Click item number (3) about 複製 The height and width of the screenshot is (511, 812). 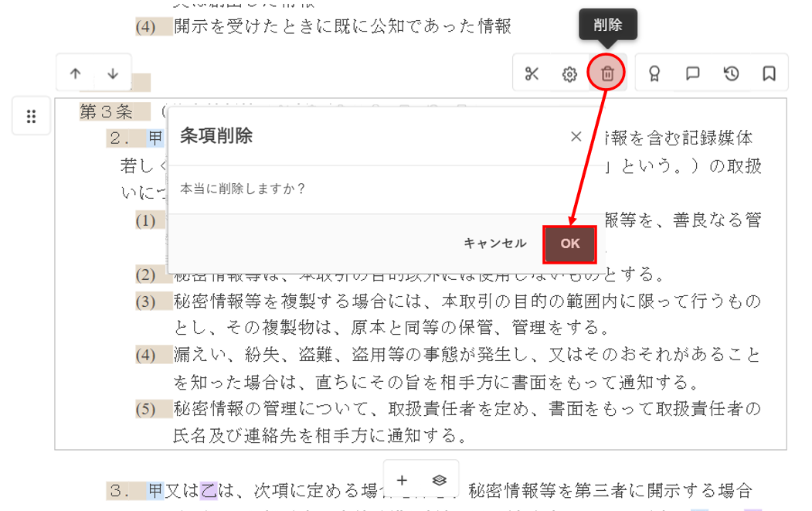pyautogui.click(x=146, y=301)
